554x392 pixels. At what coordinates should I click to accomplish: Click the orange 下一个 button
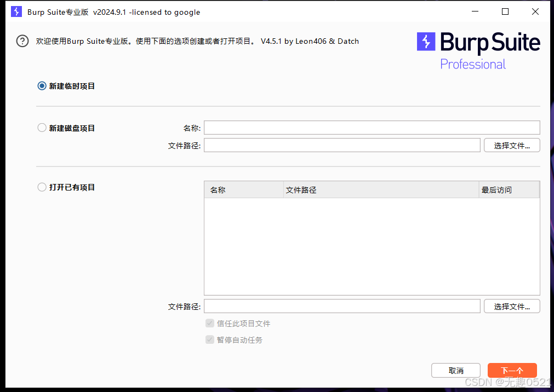point(512,371)
